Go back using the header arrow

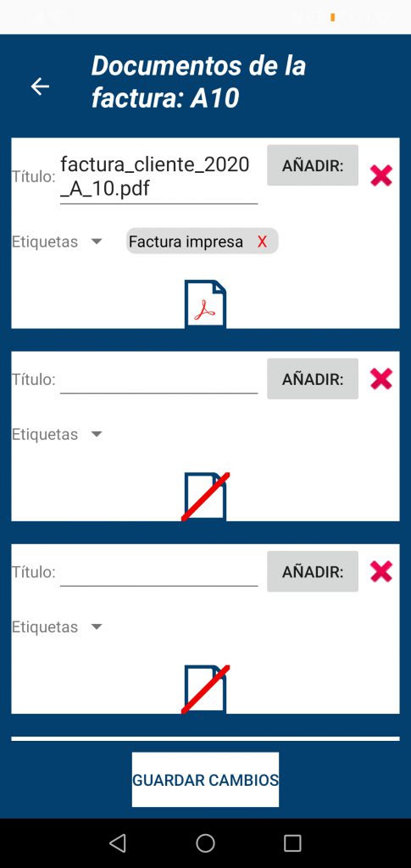40,86
